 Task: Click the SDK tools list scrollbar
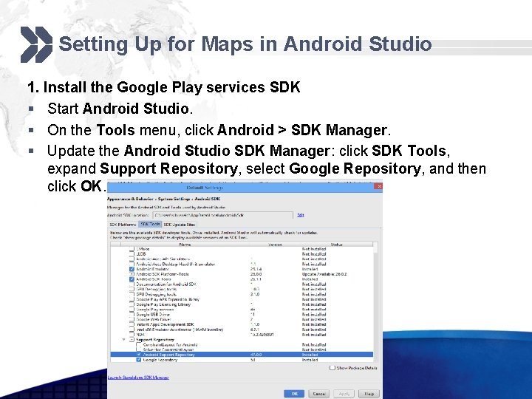pos(375,302)
